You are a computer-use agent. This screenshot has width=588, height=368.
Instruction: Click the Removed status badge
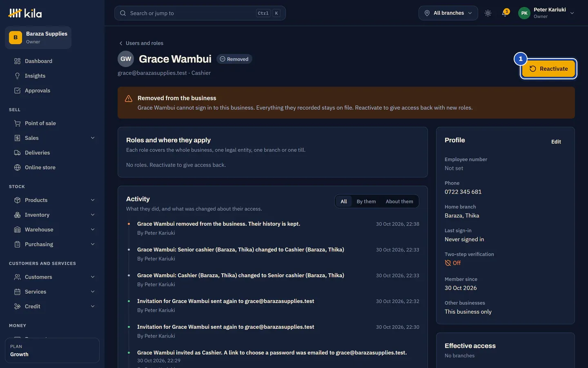click(234, 59)
